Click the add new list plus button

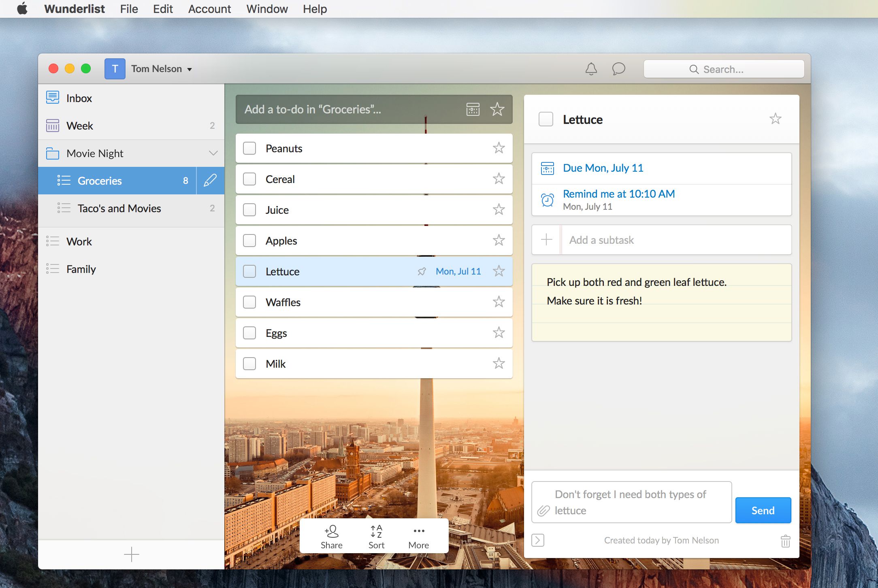[x=130, y=553]
